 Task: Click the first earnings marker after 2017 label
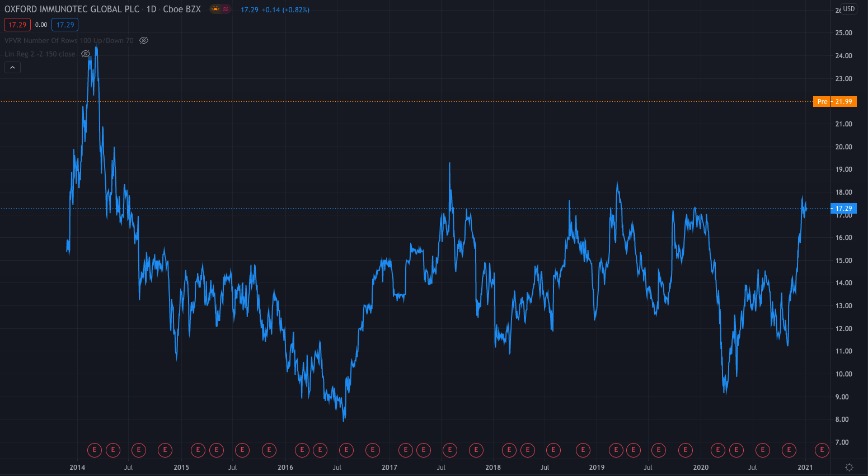click(x=405, y=450)
